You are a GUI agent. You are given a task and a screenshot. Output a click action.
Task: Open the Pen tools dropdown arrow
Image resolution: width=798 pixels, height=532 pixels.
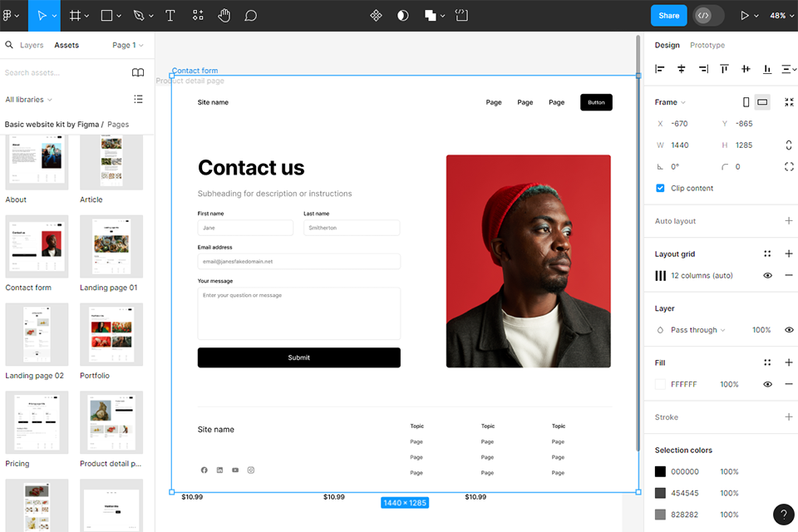click(x=150, y=16)
